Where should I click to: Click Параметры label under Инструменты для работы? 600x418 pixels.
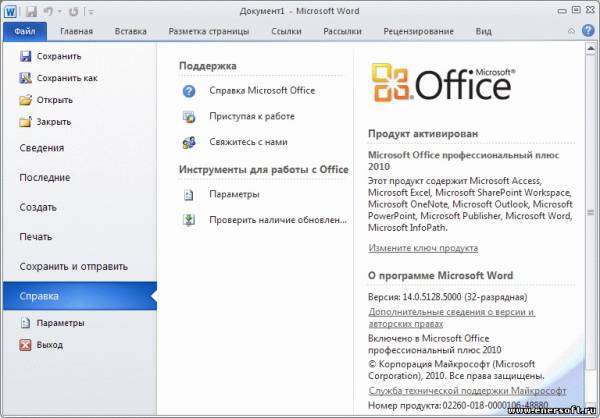(234, 194)
